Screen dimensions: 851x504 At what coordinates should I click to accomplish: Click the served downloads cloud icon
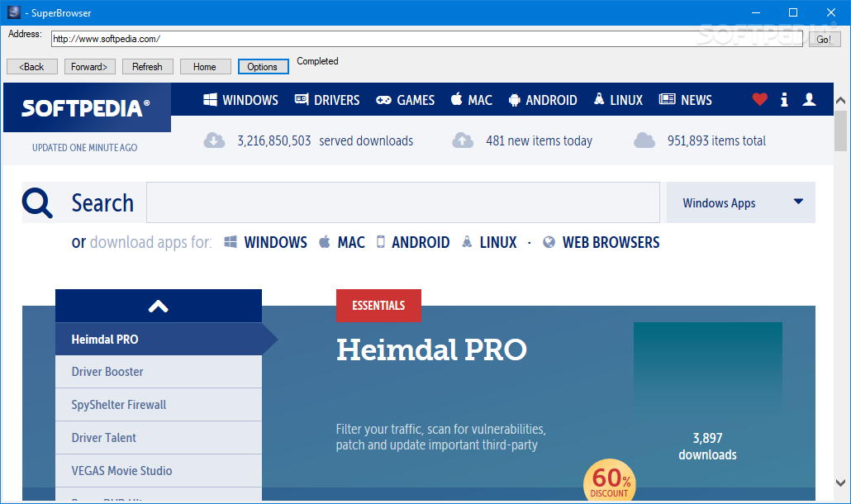[x=214, y=140]
